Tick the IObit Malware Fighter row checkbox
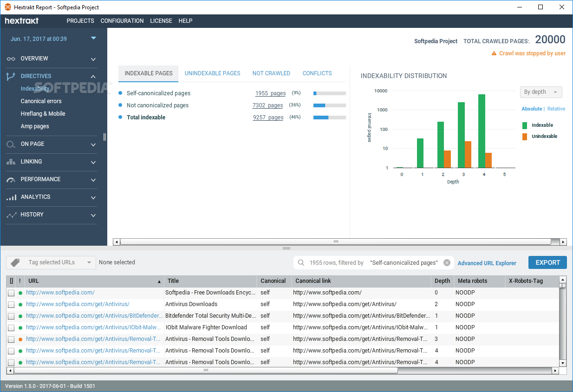 11,328
